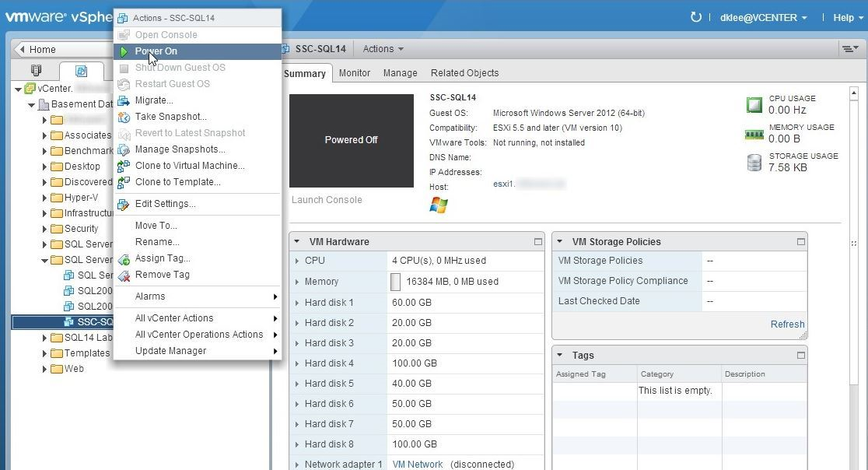Click the Clone to Virtual Machine icon
This screenshot has height=470, width=868.
(124, 166)
